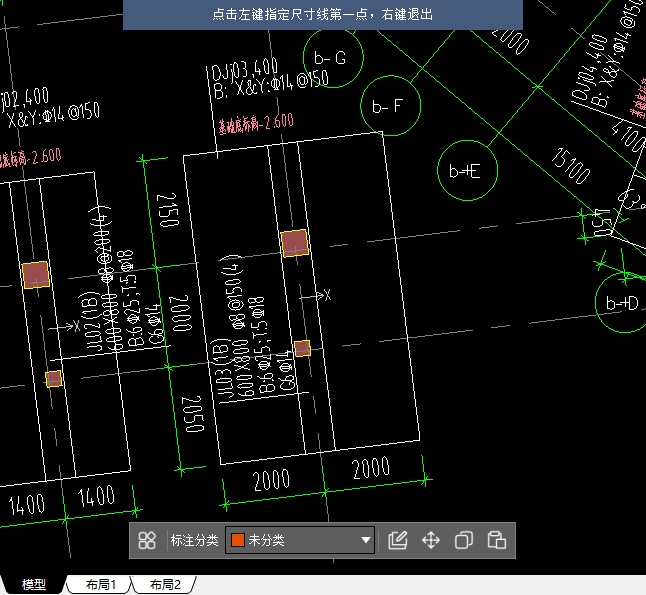Select the smaller red column square in the left footing
This screenshot has width=646, height=595.
54,379
